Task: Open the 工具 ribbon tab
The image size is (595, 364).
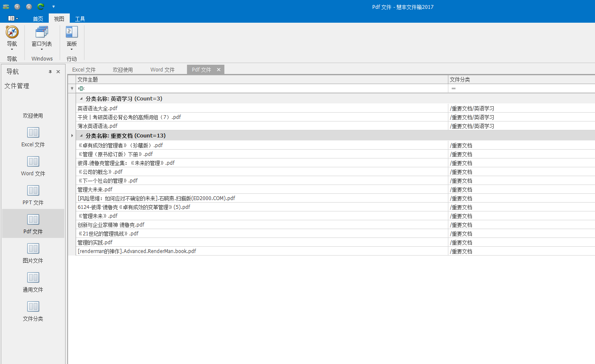Action: tap(80, 18)
